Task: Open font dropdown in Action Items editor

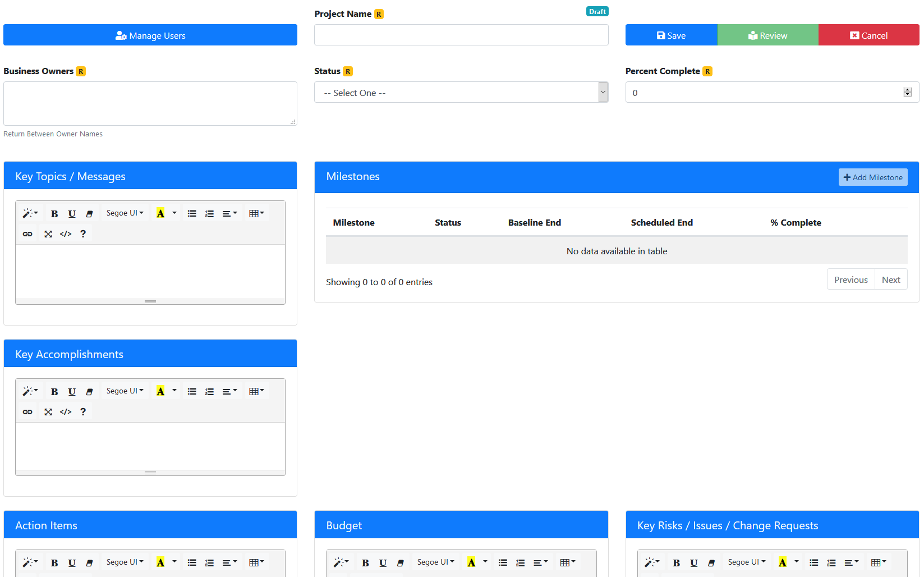Action: [125, 562]
